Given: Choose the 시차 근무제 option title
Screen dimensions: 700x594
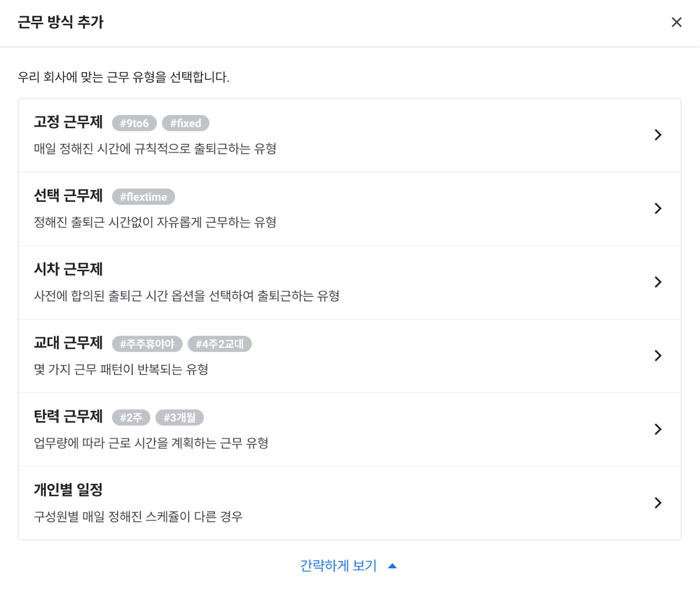Looking at the screenshot, I should 68,269.
